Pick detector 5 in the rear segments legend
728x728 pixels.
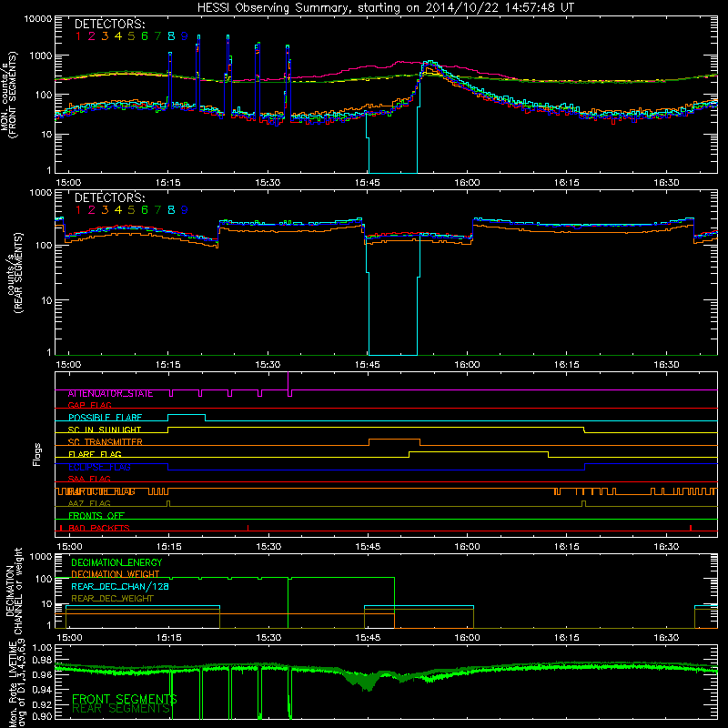point(131,210)
